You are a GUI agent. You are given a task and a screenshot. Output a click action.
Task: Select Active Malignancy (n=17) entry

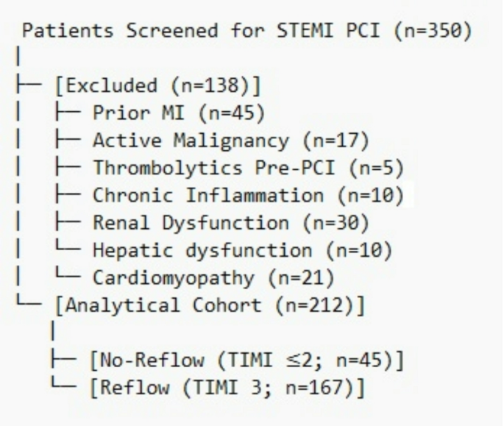[231, 141]
